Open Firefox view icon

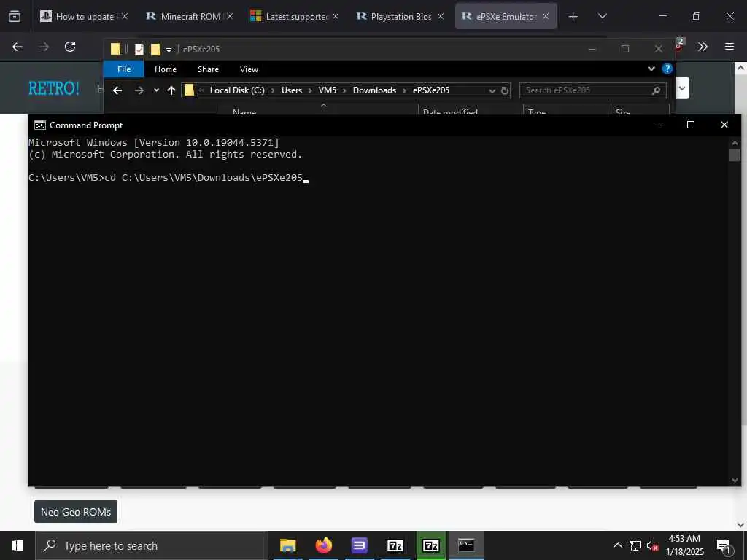15,16
